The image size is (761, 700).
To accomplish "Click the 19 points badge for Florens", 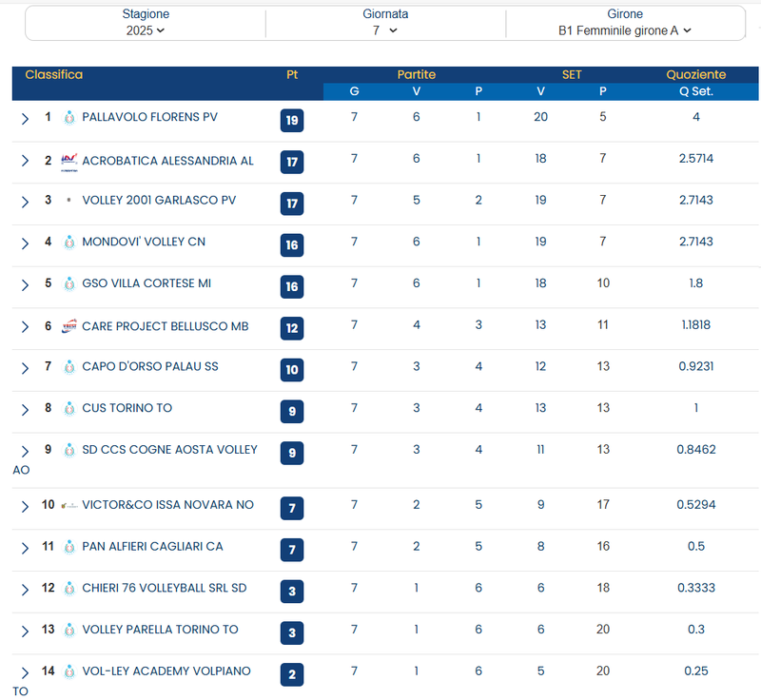I will [x=292, y=120].
